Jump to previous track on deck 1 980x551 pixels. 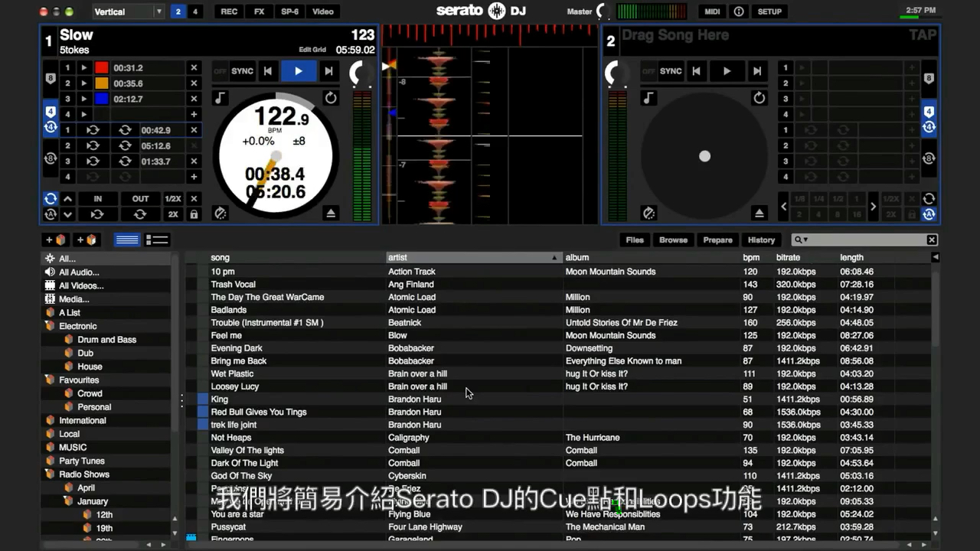[x=267, y=71]
